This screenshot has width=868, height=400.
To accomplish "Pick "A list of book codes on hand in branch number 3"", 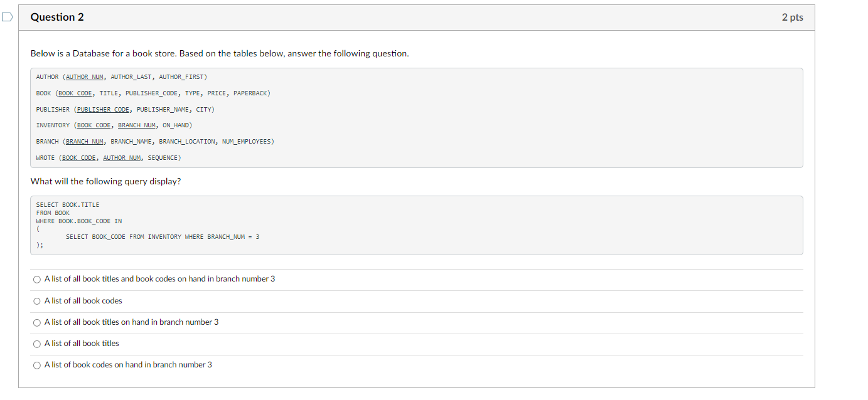I will (x=36, y=365).
